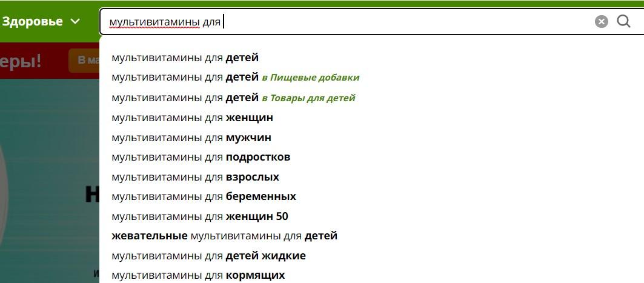644x283 pixels.
Task: Select the suggestion мультивитамины для беременных
Action: [204, 197]
